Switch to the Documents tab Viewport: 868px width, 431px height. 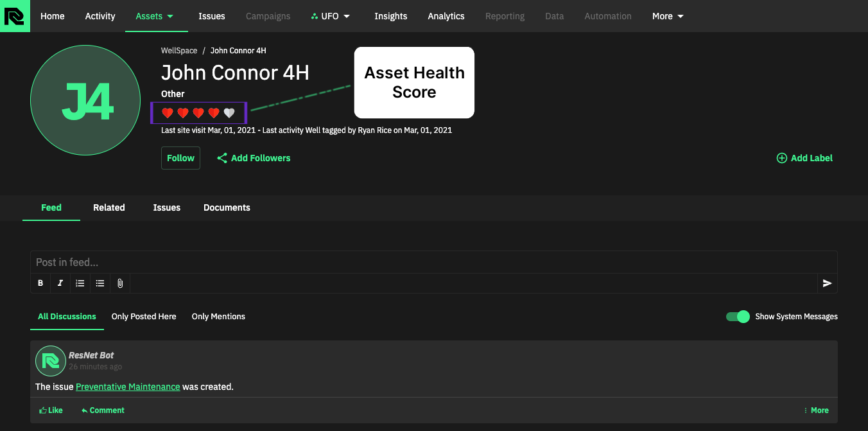point(227,207)
